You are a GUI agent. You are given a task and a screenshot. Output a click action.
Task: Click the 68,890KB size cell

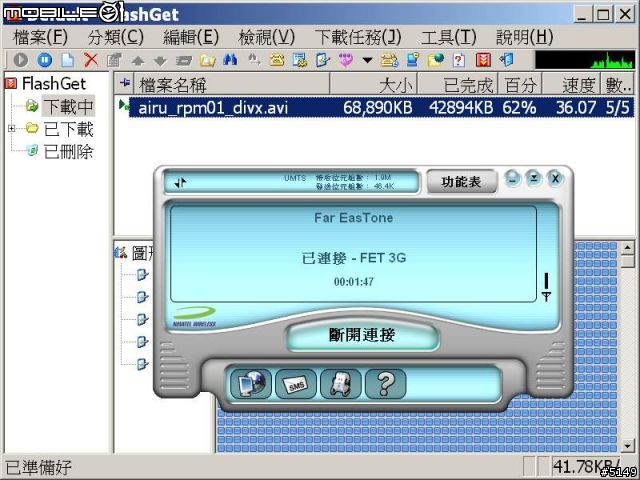pyautogui.click(x=377, y=108)
